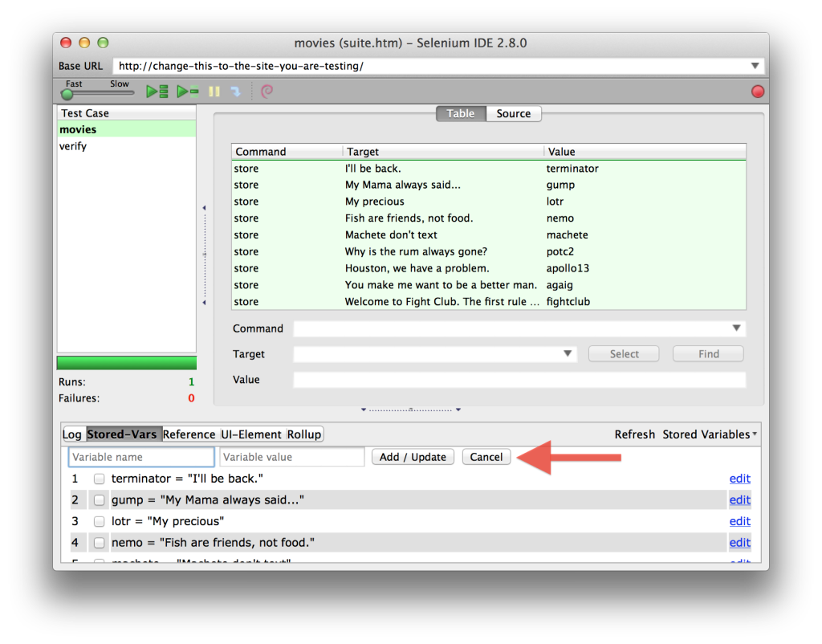Play the entire test suite
822x644 pixels.
157,92
